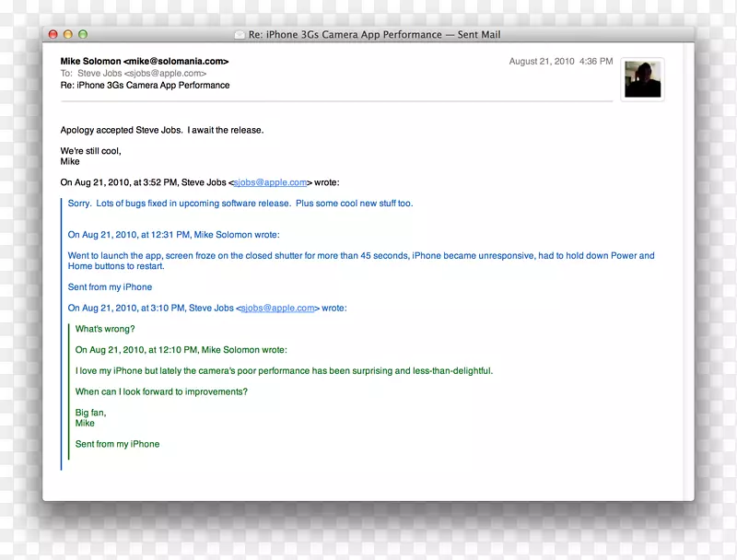This screenshot has height=560, width=737.
Task: Click date August 21, 2010 4:36 PM
Action: (561, 61)
